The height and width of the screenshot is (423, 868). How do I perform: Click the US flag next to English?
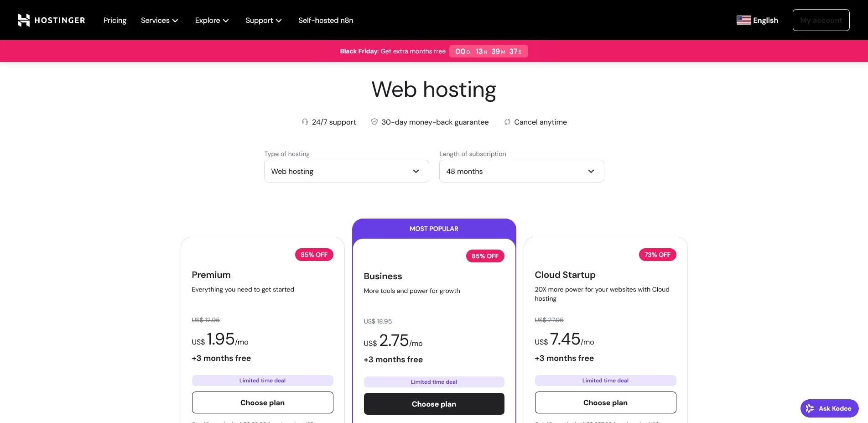point(743,20)
